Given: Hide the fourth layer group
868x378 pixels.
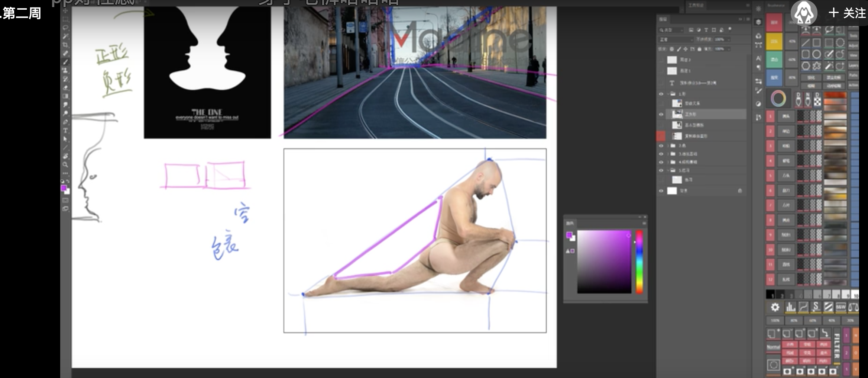Looking at the screenshot, I should point(661,162).
